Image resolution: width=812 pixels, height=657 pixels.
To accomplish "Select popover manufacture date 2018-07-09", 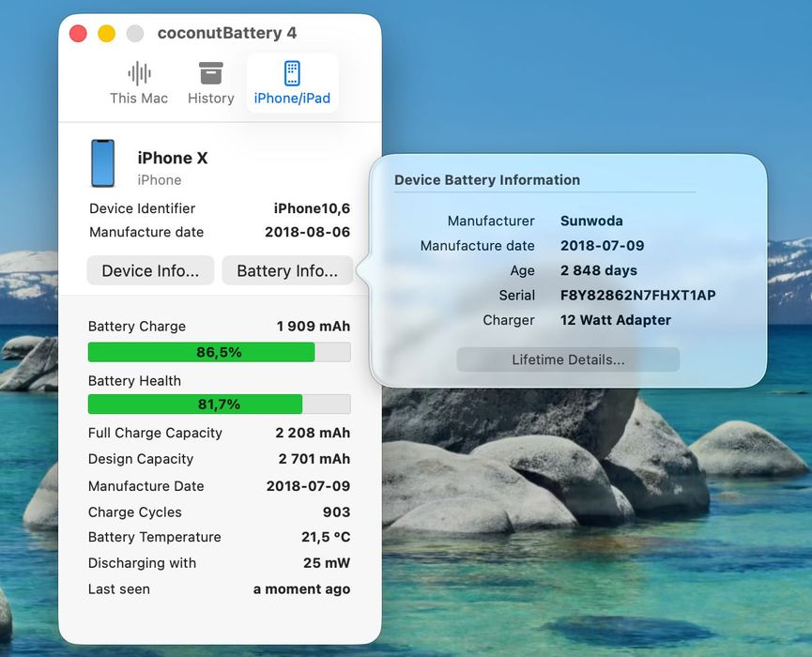I will click(x=603, y=245).
